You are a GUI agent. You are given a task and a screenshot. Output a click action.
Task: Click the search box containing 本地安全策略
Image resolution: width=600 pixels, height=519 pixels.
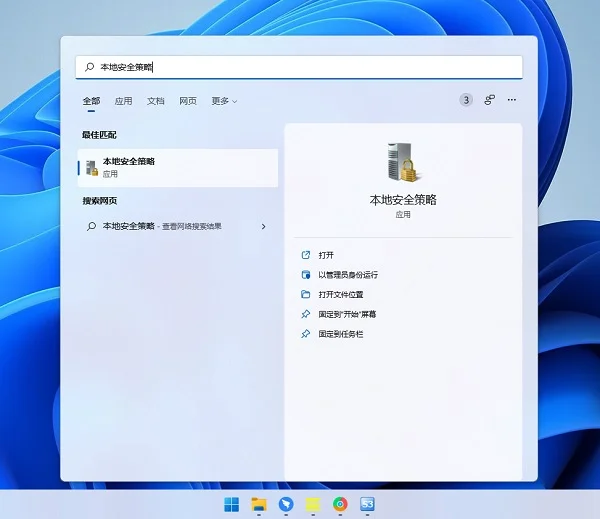pos(299,67)
